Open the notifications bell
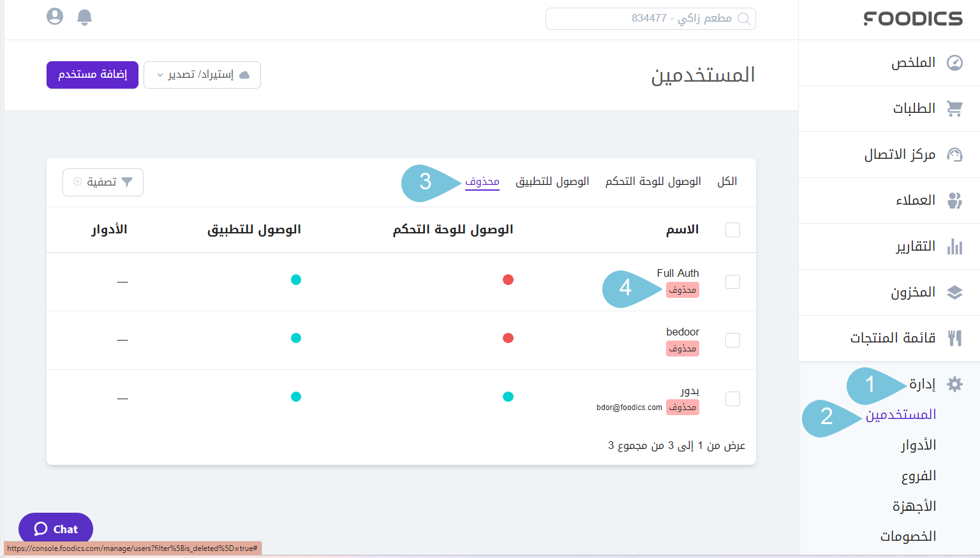Screen dimensions: 980x558 [x=84, y=17]
